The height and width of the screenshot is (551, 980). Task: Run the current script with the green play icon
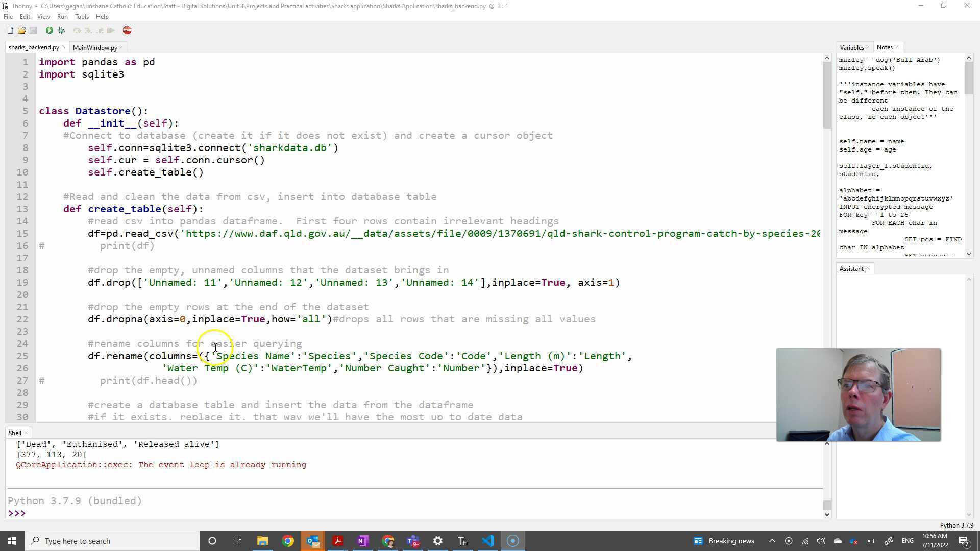(49, 30)
